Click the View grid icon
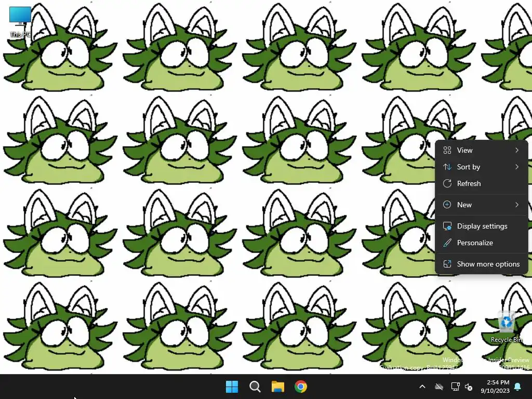The width and height of the screenshot is (532, 399). [447, 150]
